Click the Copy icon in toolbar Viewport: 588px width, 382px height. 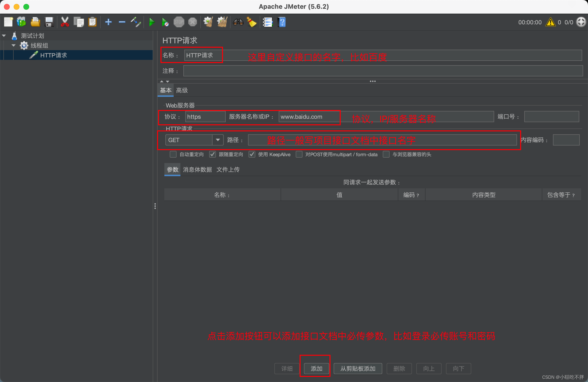click(79, 22)
